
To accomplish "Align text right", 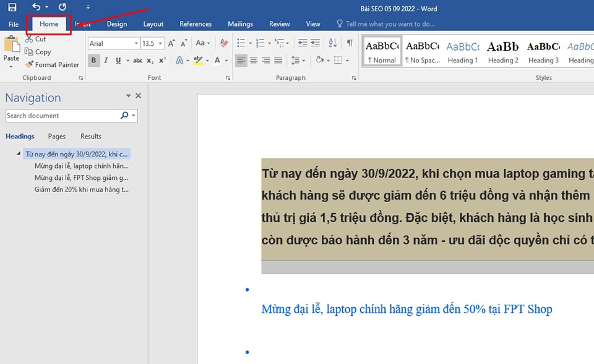I will pyautogui.click(x=266, y=60).
